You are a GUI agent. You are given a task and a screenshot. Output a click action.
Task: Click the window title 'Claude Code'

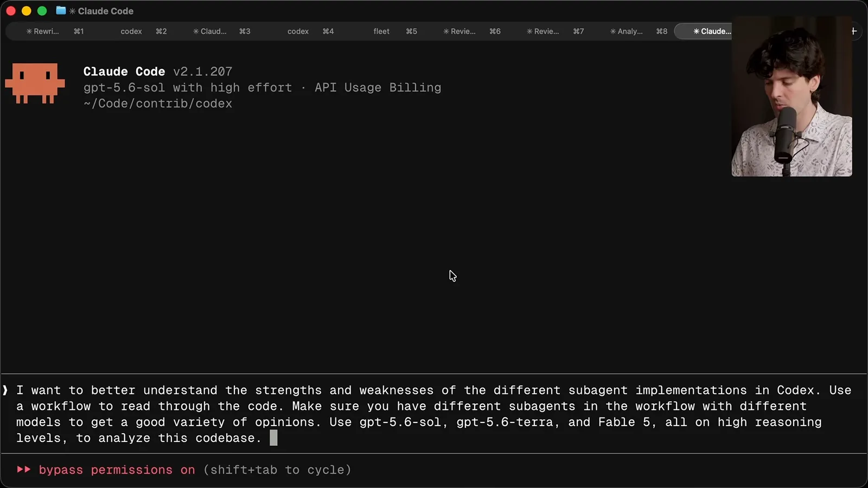[105, 11]
